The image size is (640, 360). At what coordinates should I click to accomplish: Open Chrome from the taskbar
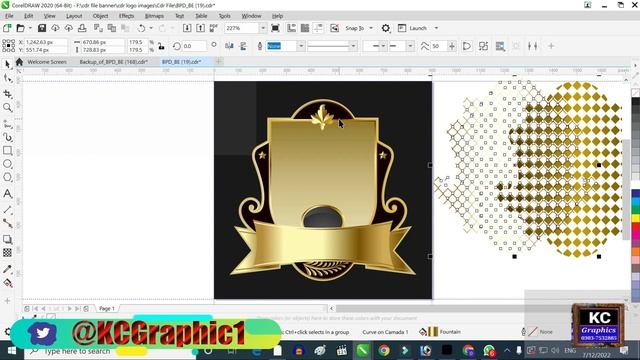[x=384, y=351]
